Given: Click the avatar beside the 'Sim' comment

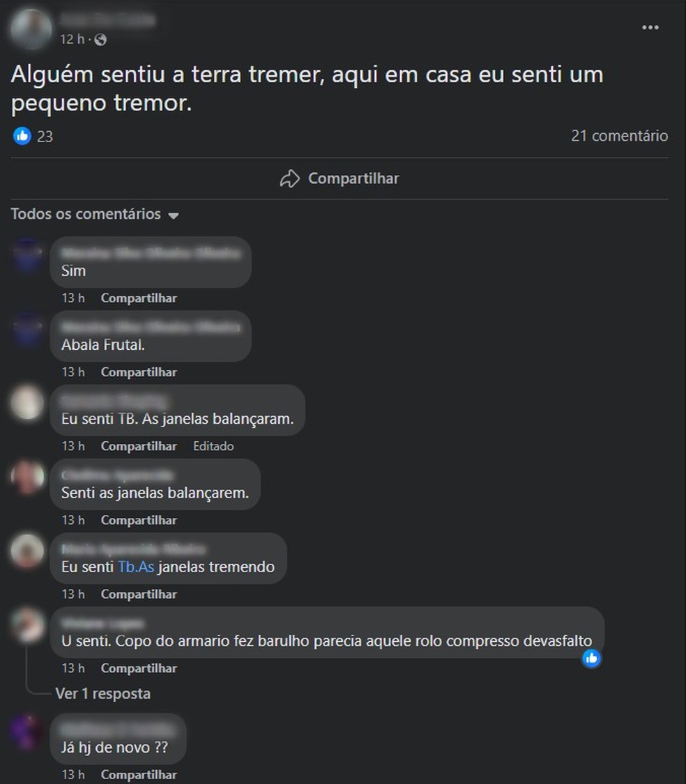Looking at the screenshot, I should [27, 254].
